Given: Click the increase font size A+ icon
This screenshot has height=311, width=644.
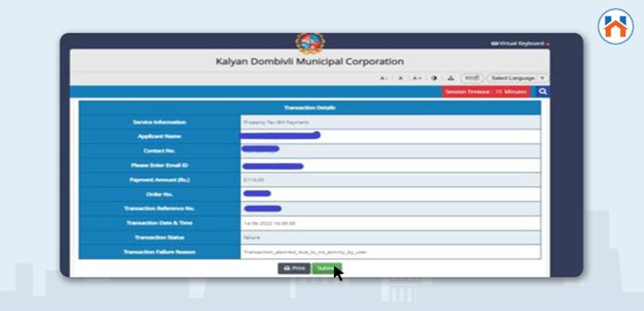Looking at the screenshot, I should click(x=417, y=78).
